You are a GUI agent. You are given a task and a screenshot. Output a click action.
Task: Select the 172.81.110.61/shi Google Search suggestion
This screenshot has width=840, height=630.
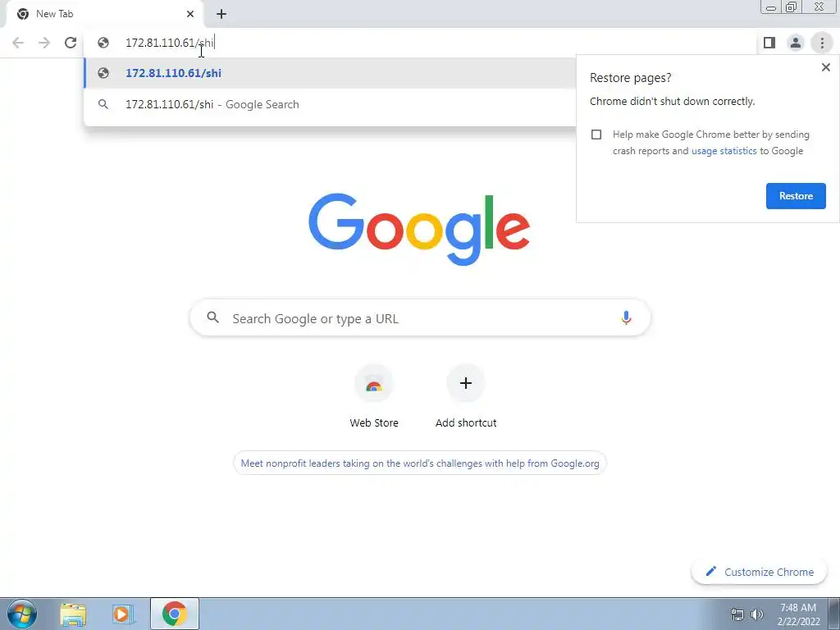tap(330, 104)
